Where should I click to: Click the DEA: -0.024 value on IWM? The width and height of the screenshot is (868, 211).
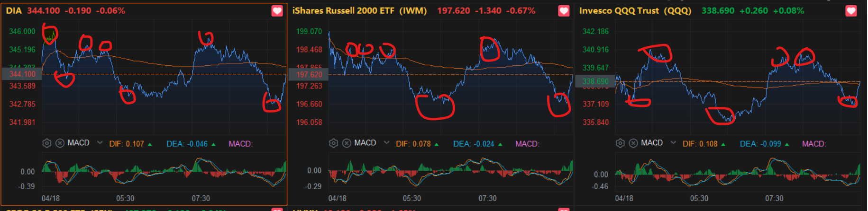click(474, 144)
